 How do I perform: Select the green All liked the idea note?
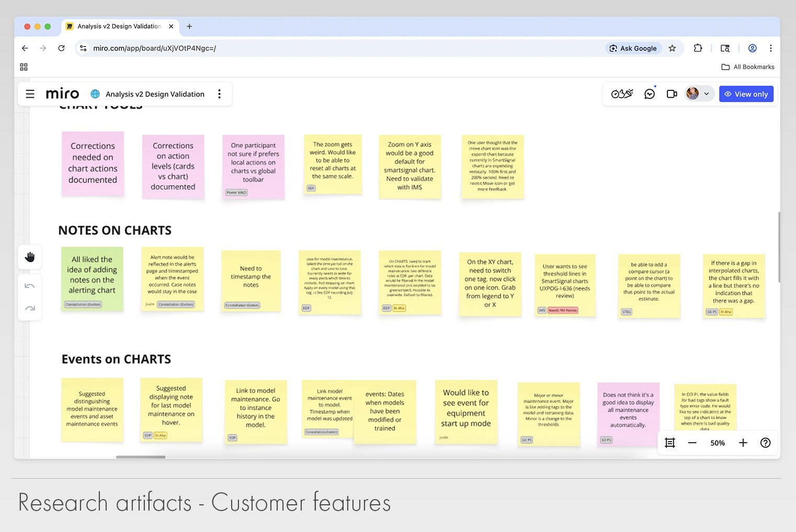coord(92,279)
